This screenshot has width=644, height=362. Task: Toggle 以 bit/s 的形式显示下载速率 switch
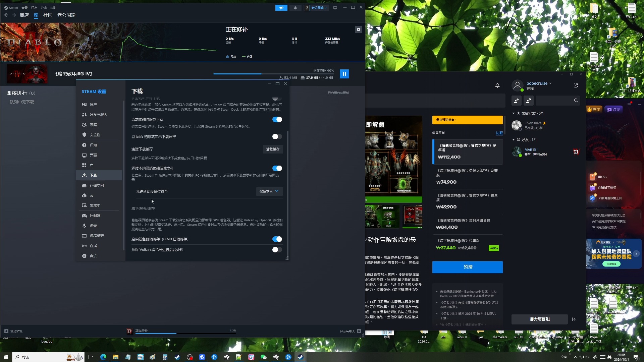click(277, 136)
